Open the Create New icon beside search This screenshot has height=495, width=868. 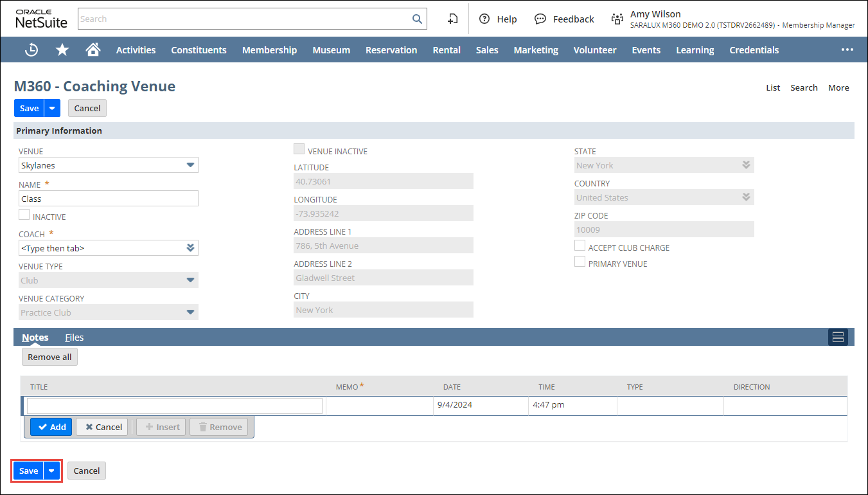pyautogui.click(x=453, y=19)
